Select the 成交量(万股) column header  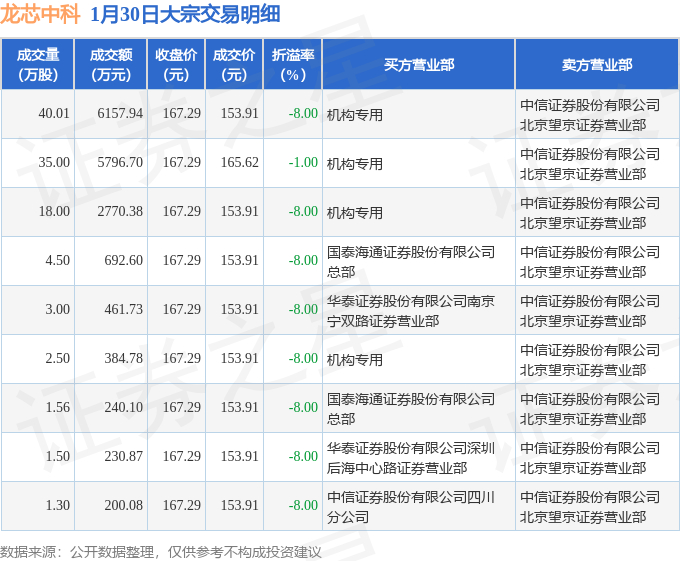[x=38, y=65]
